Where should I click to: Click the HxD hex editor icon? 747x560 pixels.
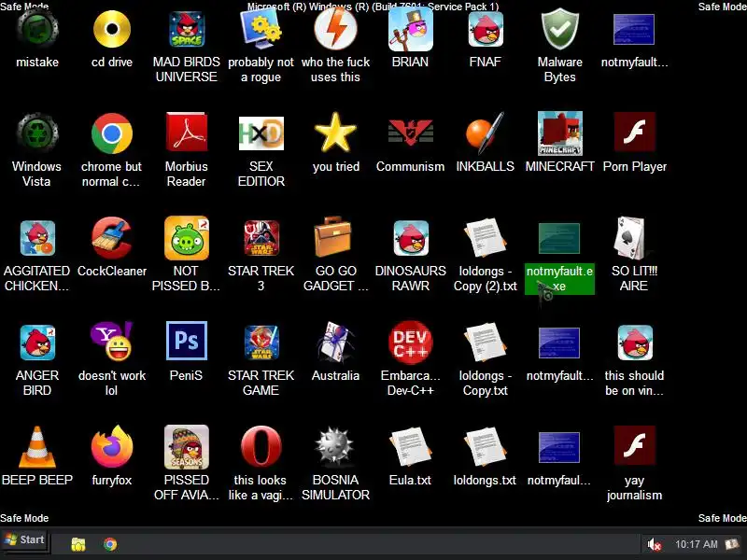tap(261, 133)
